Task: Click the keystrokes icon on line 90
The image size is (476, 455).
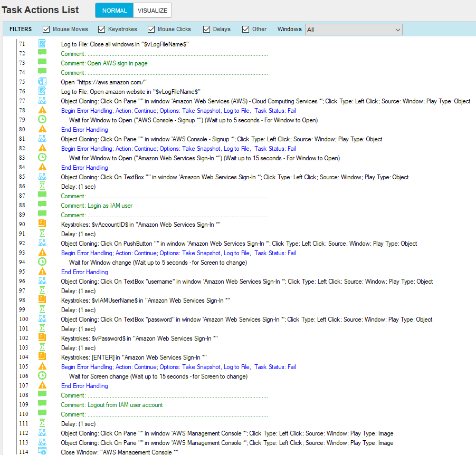Action: coord(42,224)
